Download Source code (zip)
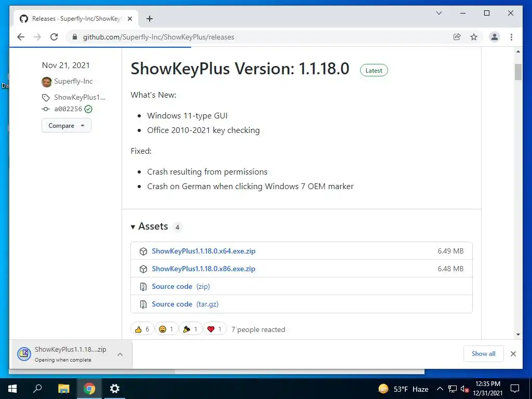Screen dimensions: 532x399 pos(181,286)
